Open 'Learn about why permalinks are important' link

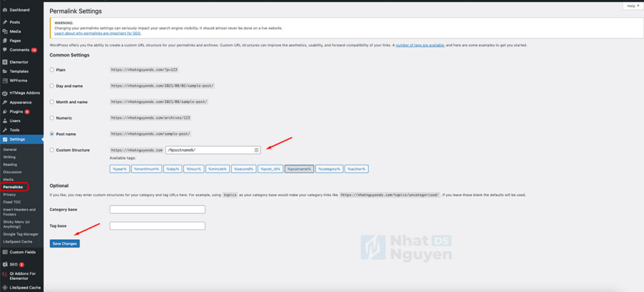click(97, 33)
